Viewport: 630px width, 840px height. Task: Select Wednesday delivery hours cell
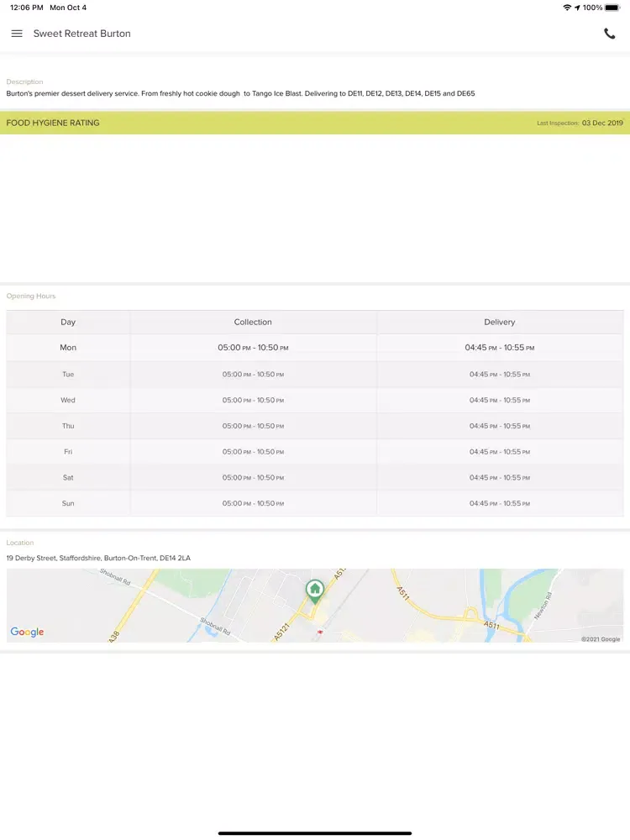click(500, 400)
